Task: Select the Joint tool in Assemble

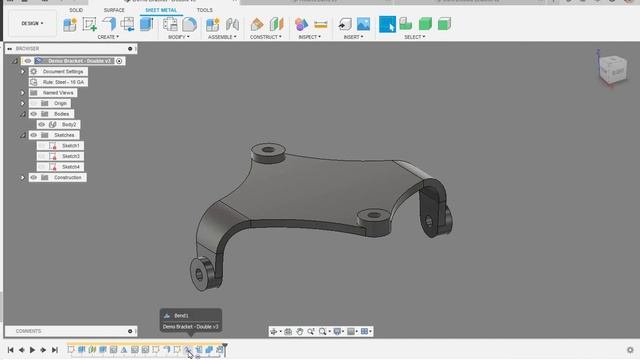Action: (x=232, y=24)
